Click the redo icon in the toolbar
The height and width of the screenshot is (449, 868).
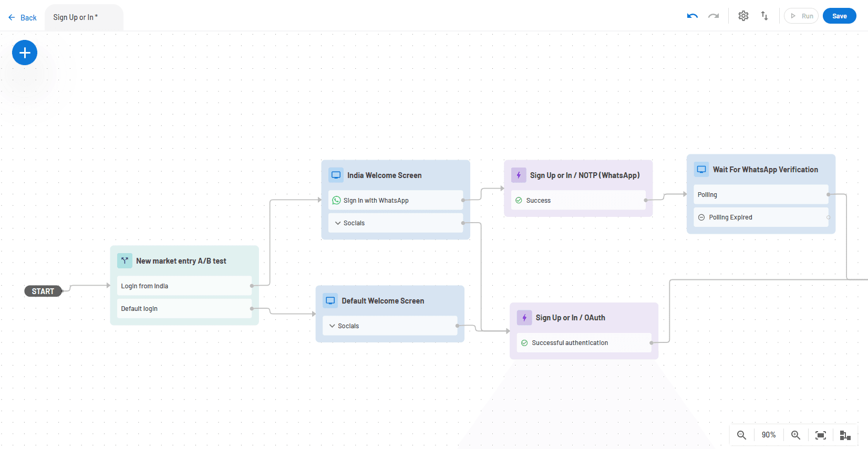tap(713, 16)
